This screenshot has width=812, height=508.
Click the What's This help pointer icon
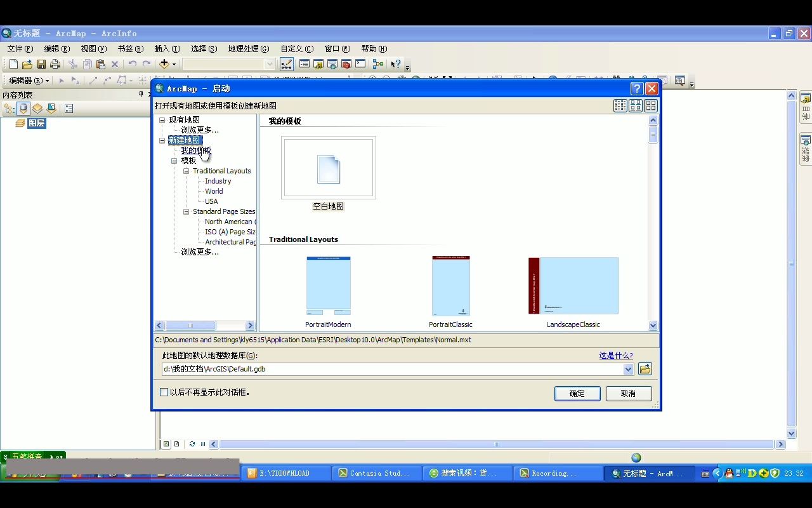point(396,64)
